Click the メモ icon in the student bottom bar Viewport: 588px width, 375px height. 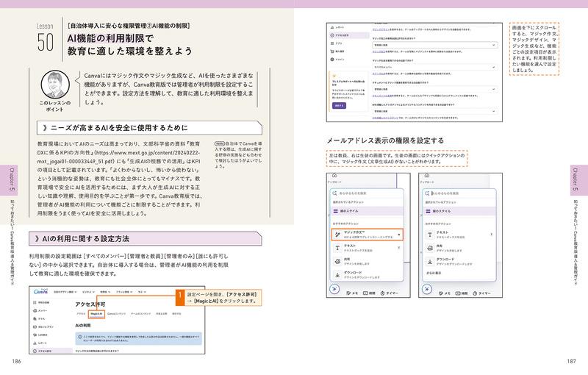pos(442,293)
